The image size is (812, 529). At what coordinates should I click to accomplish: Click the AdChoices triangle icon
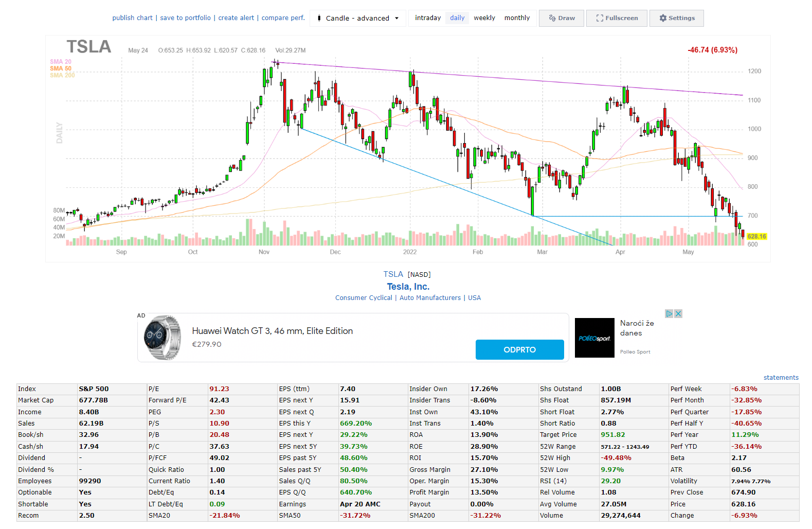(x=669, y=313)
